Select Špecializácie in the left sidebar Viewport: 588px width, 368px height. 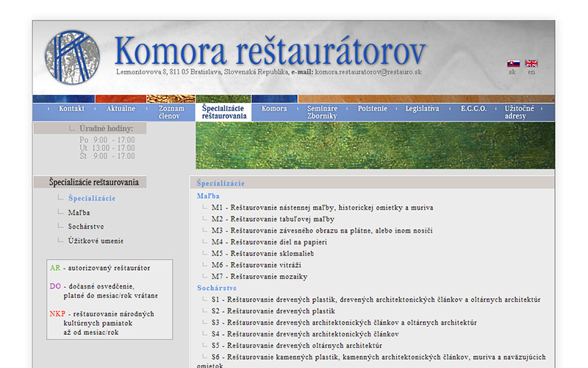coord(91,198)
